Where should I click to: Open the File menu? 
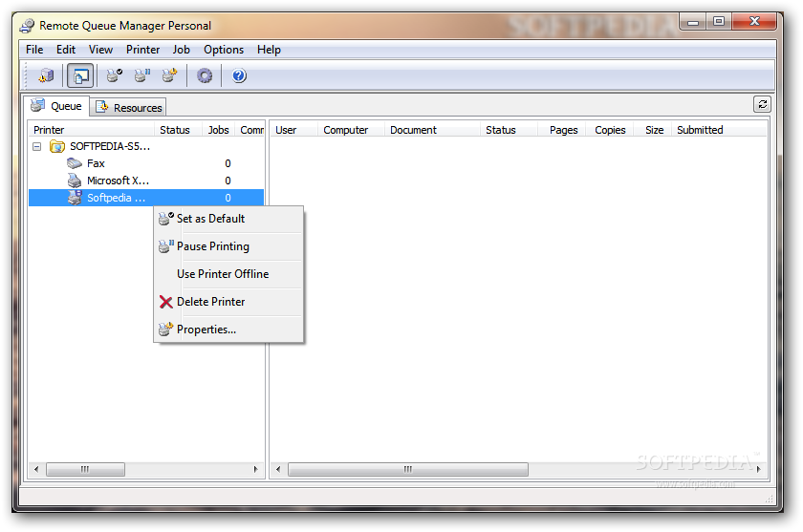point(34,50)
